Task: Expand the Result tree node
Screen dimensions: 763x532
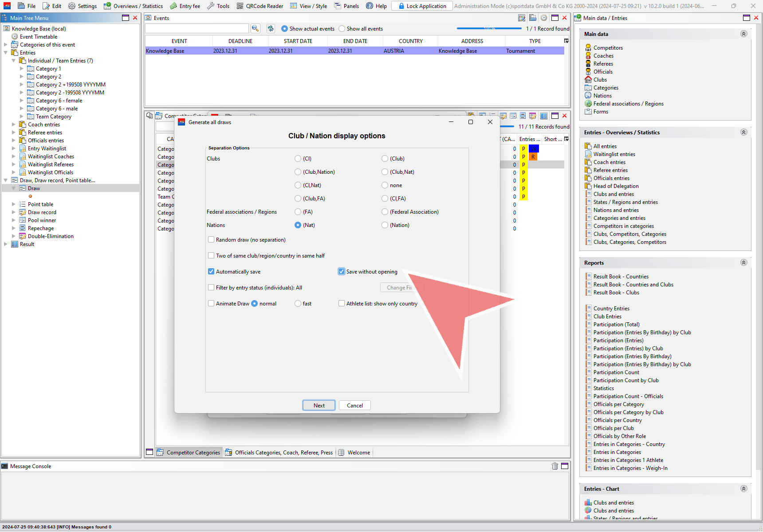Action: pos(6,244)
